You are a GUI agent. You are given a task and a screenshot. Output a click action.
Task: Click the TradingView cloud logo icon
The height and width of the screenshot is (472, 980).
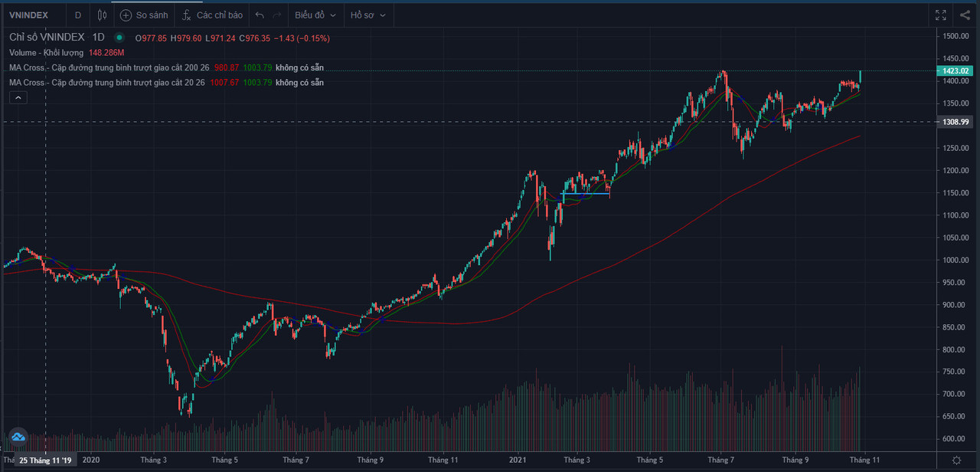pyautogui.click(x=18, y=438)
